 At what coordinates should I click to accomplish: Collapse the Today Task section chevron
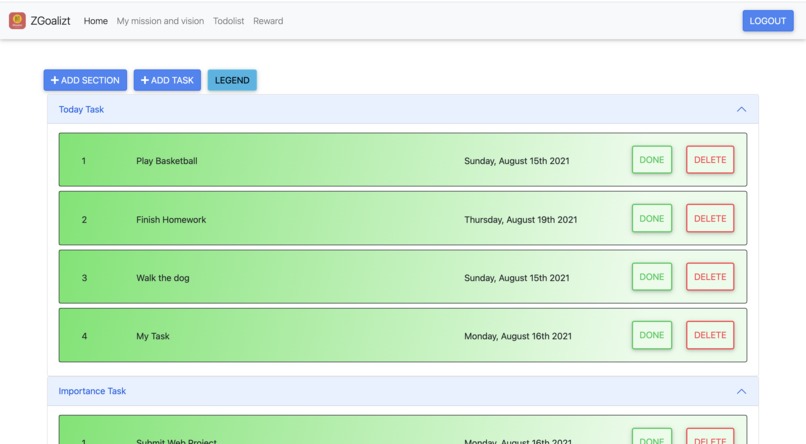click(x=741, y=109)
